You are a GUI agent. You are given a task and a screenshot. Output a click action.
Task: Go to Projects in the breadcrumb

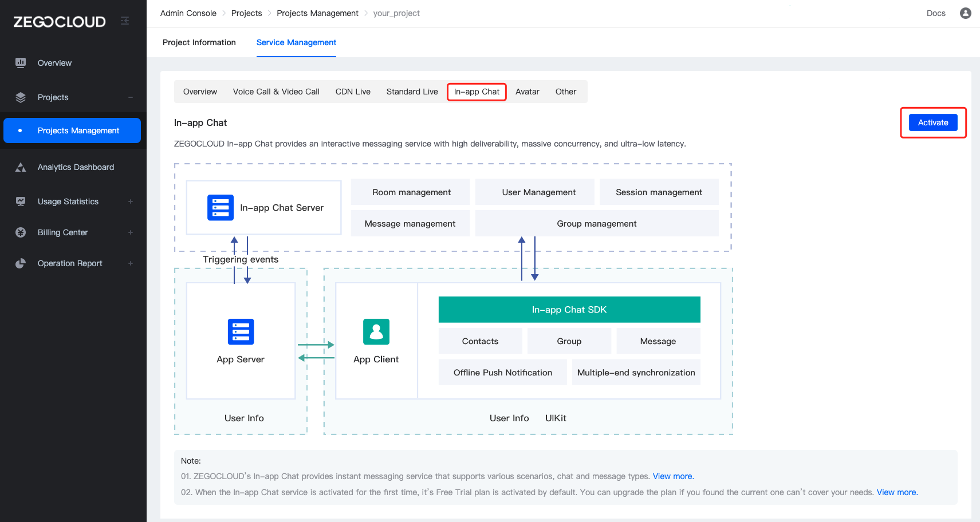[x=246, y=13]
